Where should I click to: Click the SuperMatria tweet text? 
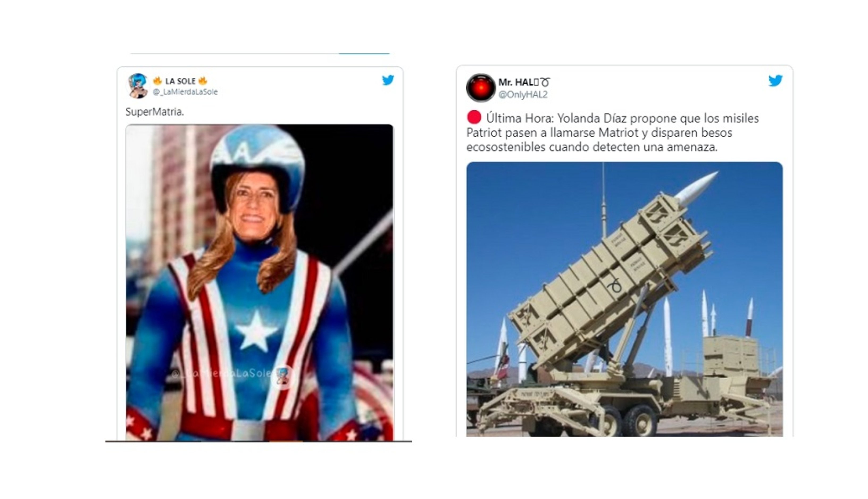[x=155, y=112]
